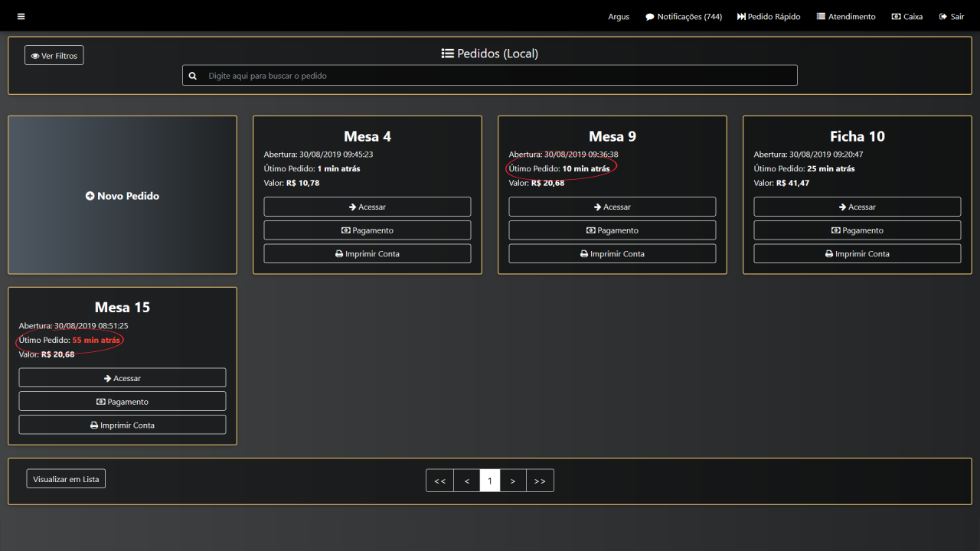
Task: Print the bill for Mesa 4
Action: point(367,254)
